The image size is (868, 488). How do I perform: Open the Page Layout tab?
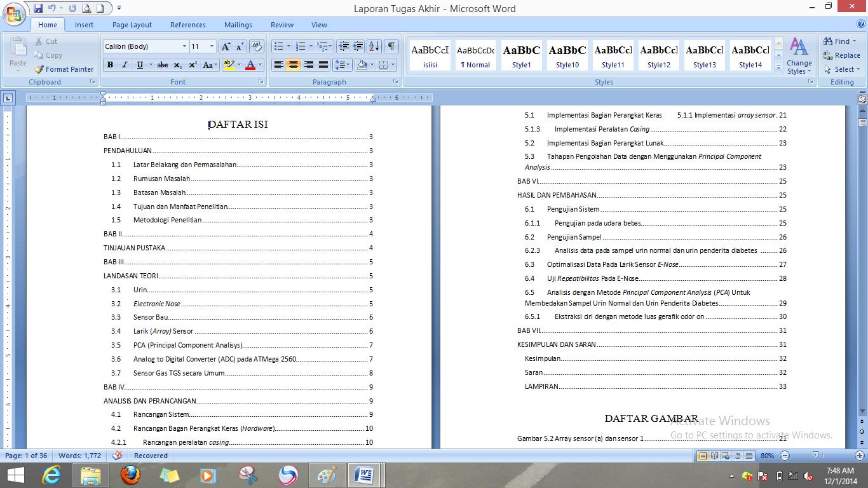click(x=132, y=25)
